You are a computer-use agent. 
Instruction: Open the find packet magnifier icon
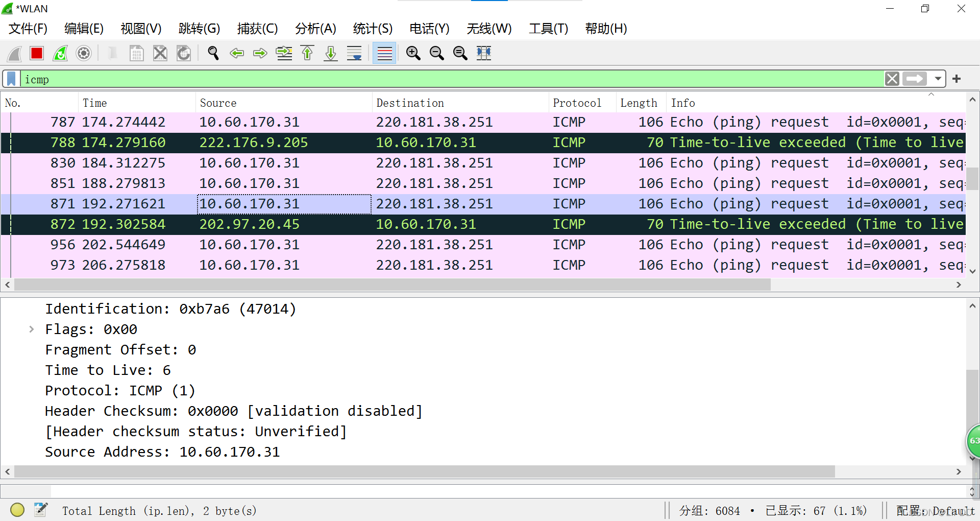point(213,53)
